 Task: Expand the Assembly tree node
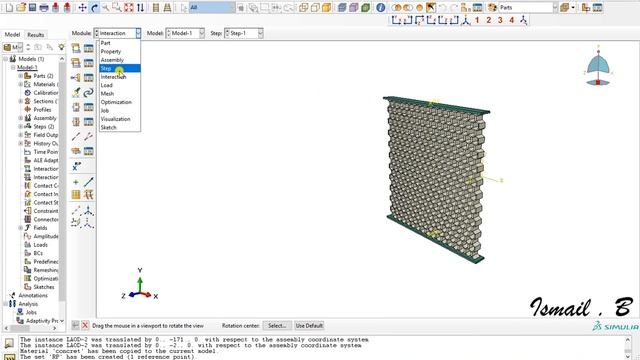(20, 118)
